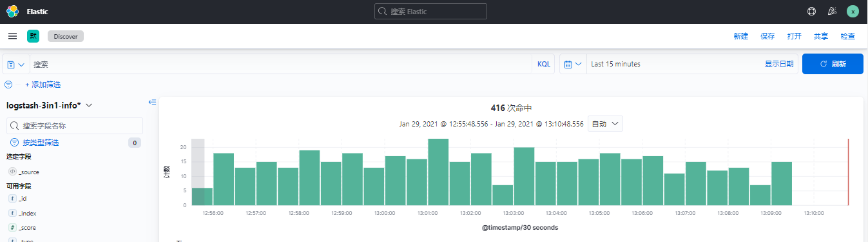
Task: Select the _score field name
Action: pyautogui.click(x=28, y=228)
